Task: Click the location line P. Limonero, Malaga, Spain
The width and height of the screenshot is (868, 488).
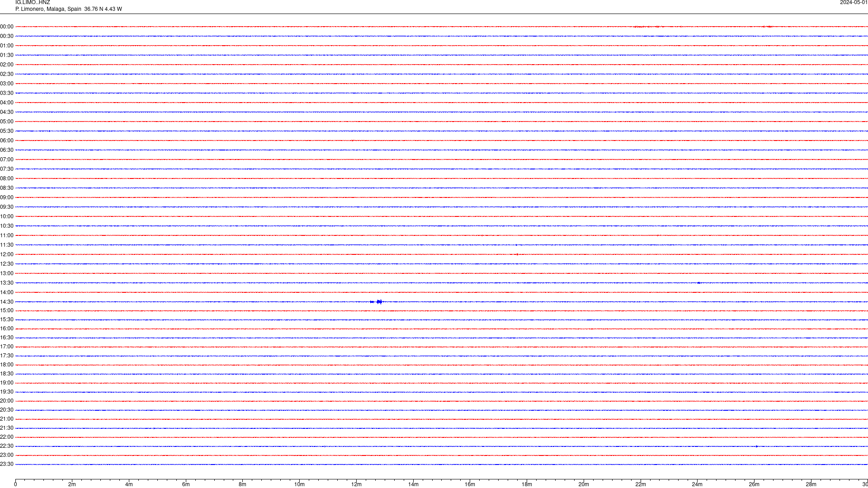Action: pos(48,9)
